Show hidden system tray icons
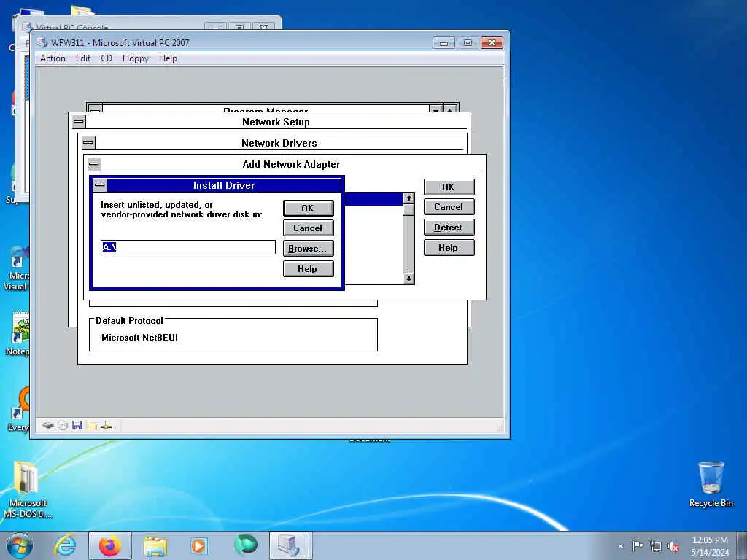 [620, 547]
